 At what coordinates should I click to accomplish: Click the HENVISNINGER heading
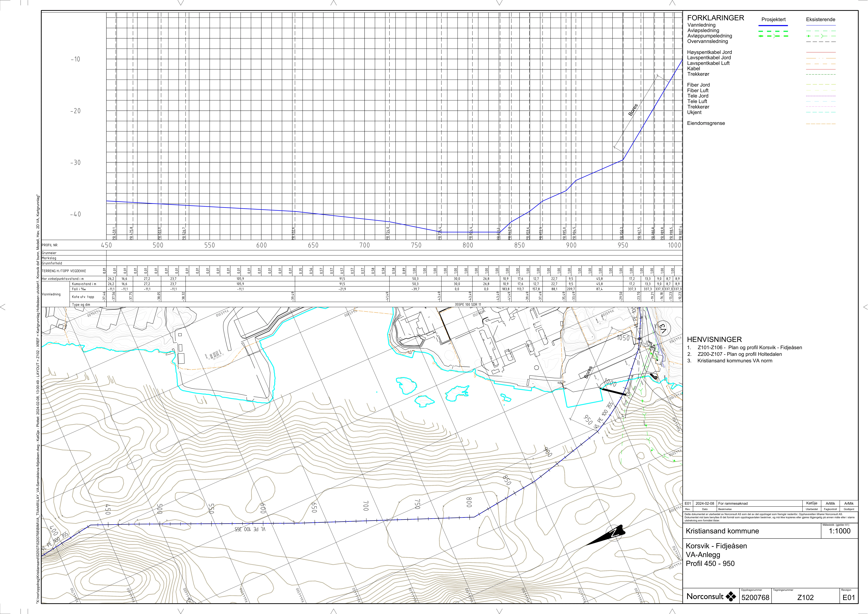click(x=714, y=340)
